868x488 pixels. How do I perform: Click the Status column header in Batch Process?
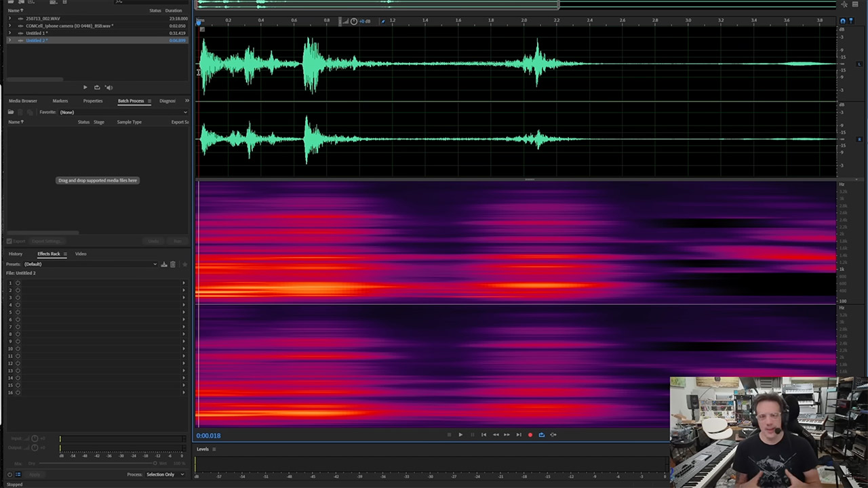coord(83,122)
